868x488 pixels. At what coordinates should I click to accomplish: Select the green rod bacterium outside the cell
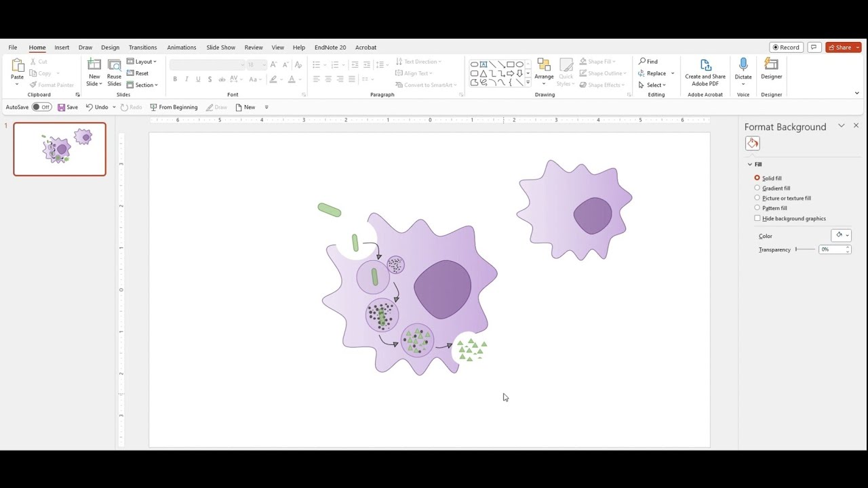(330, 210)
